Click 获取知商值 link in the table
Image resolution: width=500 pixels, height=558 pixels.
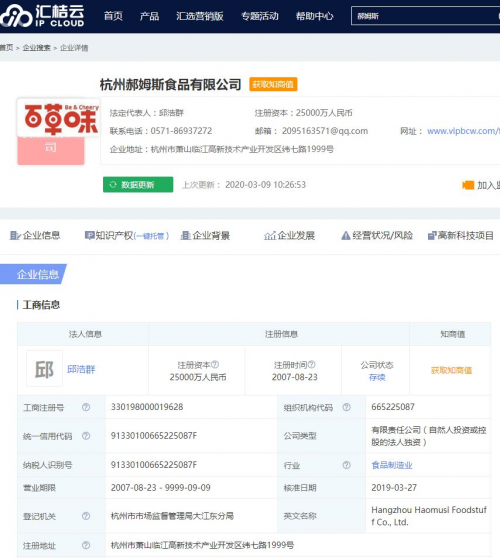pos(451,370)
